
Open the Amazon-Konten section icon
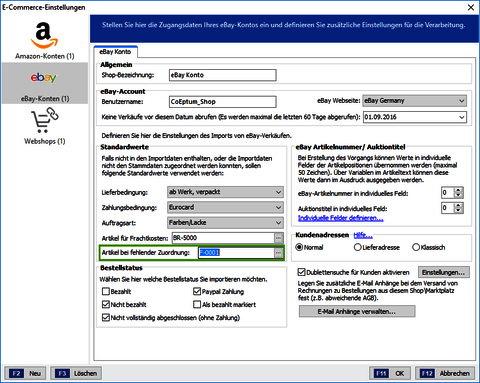click(x=44, y=36)
